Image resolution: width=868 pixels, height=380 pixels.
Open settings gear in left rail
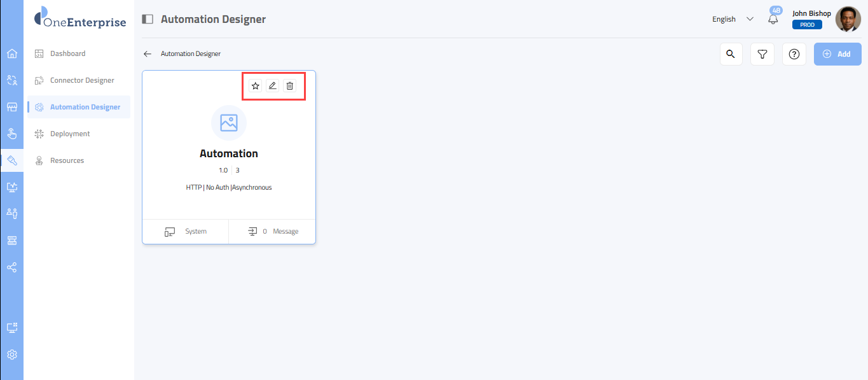pos(11,355)
